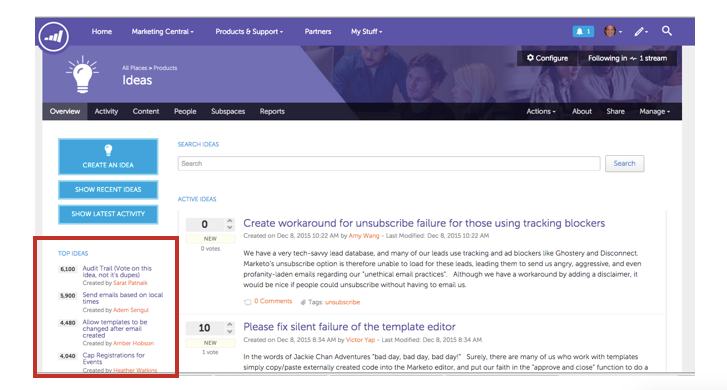Click the Create an Idea button
Screen dimensions: 727x390
click(108, 156)
